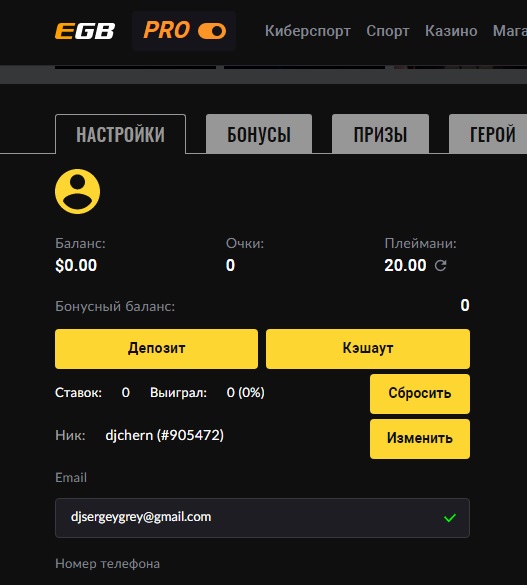Click the green email verified checkmark
The image size is (527, 585).
(450, 518)
